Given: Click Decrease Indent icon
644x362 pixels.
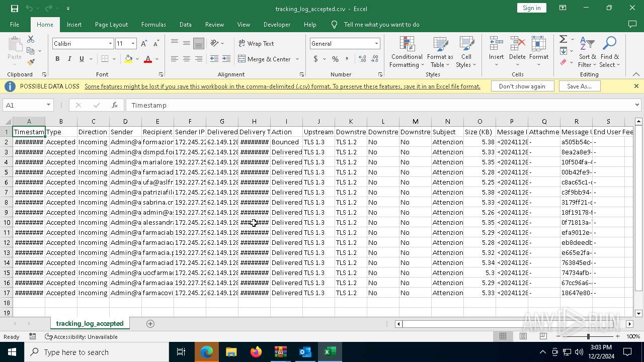Looking at the screenshot, I should click(214, 59).
